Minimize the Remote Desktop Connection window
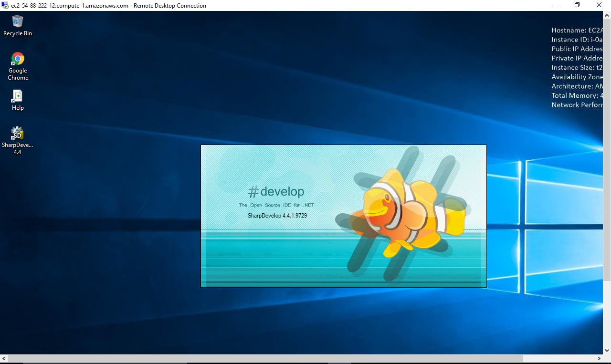Image resolution: width=611 pixels, height=364 pixels. point(555,5)
